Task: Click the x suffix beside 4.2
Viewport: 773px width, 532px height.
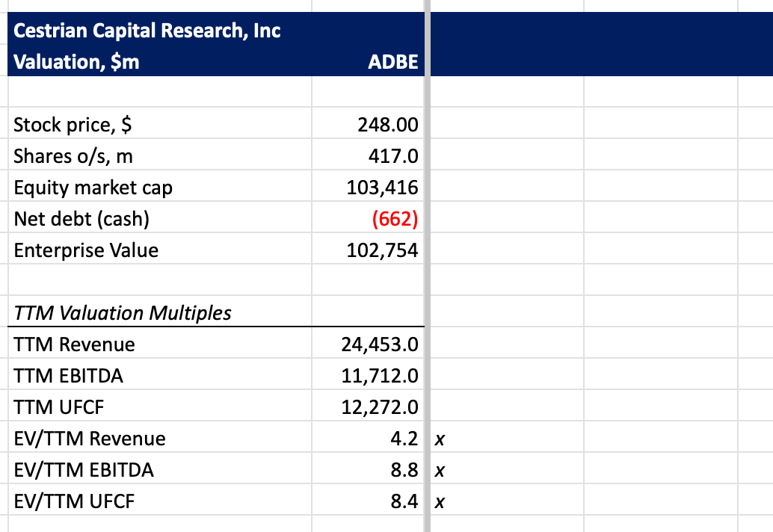Action: click(440, 439)
